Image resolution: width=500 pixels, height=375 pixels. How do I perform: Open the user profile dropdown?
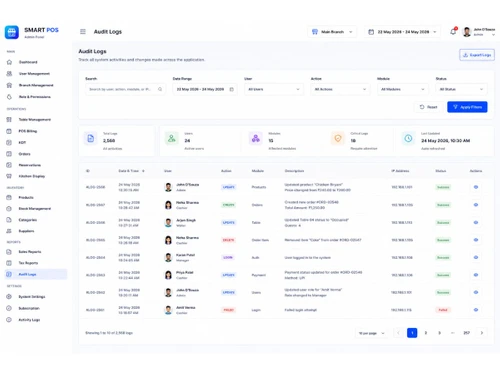coord(479,32)
